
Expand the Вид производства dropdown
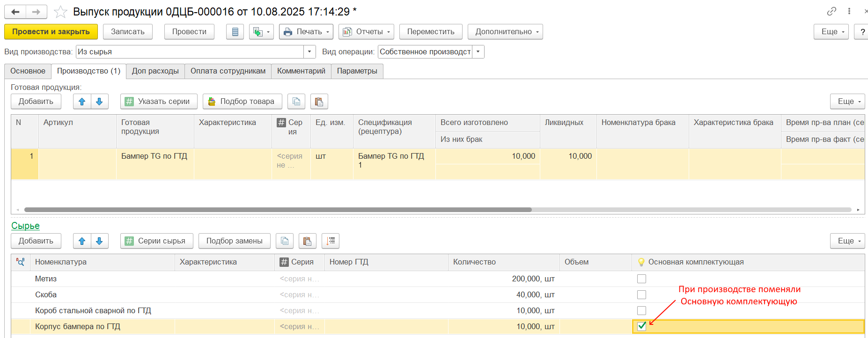click(x=309, y=52)
